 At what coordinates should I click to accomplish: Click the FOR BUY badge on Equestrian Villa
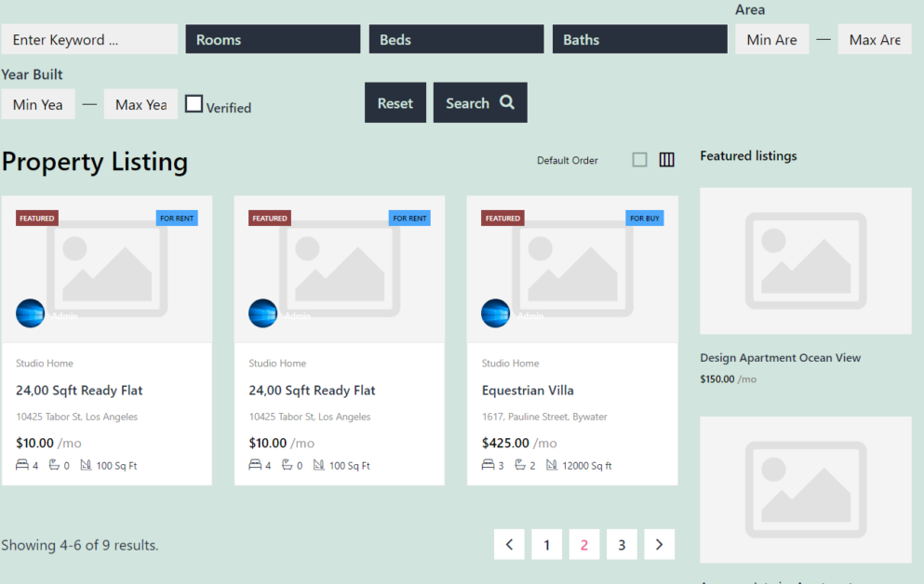[644, 219]
